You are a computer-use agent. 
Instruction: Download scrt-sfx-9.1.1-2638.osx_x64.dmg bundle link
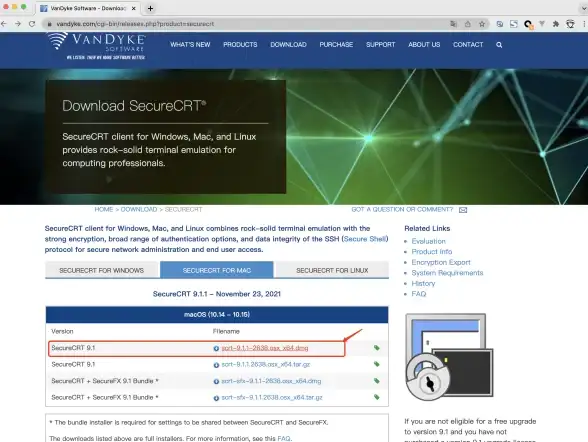point(271,381)
